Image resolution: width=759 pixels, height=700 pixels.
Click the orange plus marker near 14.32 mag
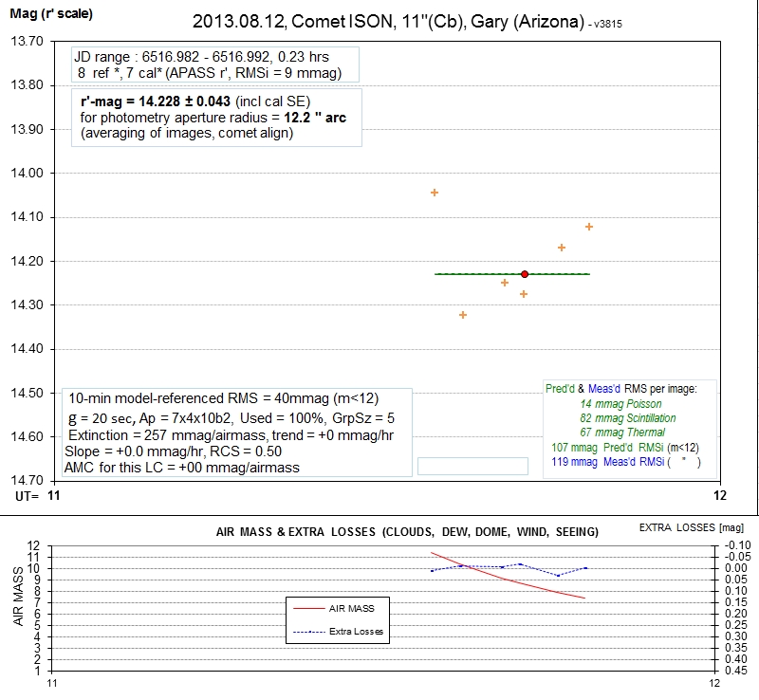[463, 315]
